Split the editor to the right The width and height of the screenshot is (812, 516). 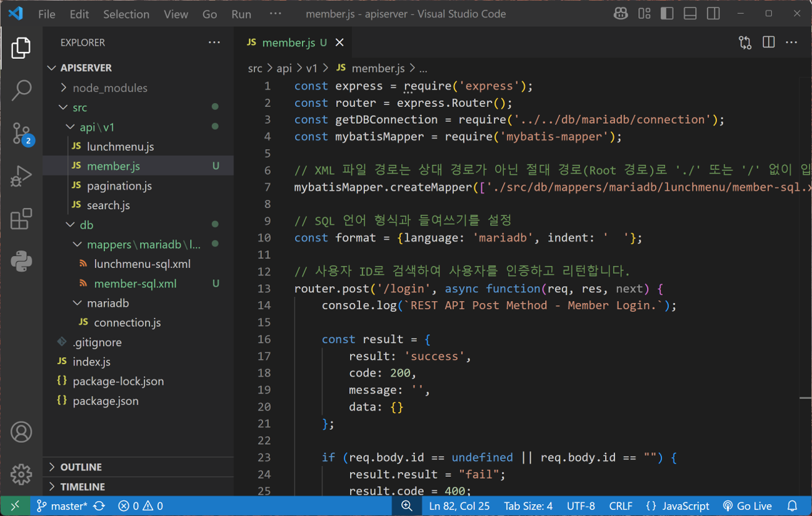point(769,42)
